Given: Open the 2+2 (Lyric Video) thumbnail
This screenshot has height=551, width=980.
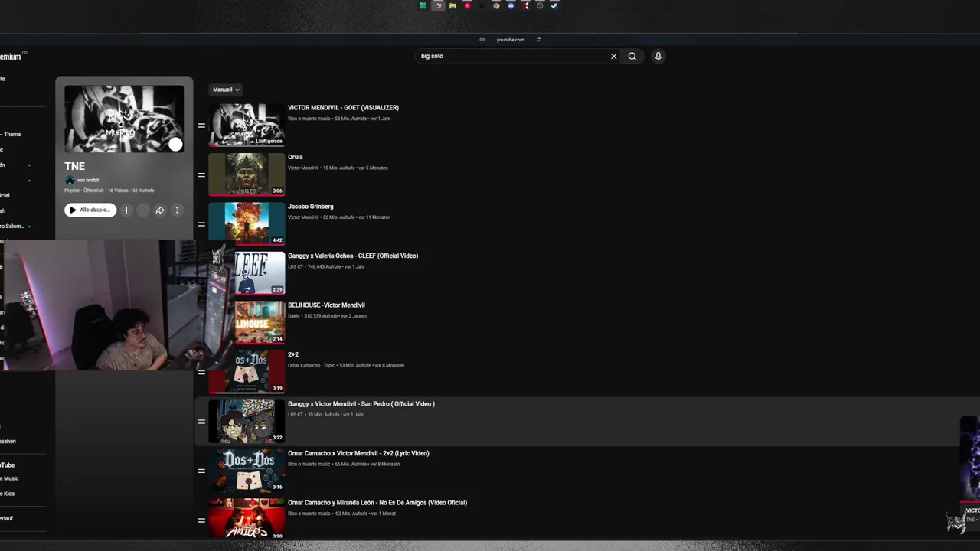Looking at the screenshot, I should coord(247,471).
